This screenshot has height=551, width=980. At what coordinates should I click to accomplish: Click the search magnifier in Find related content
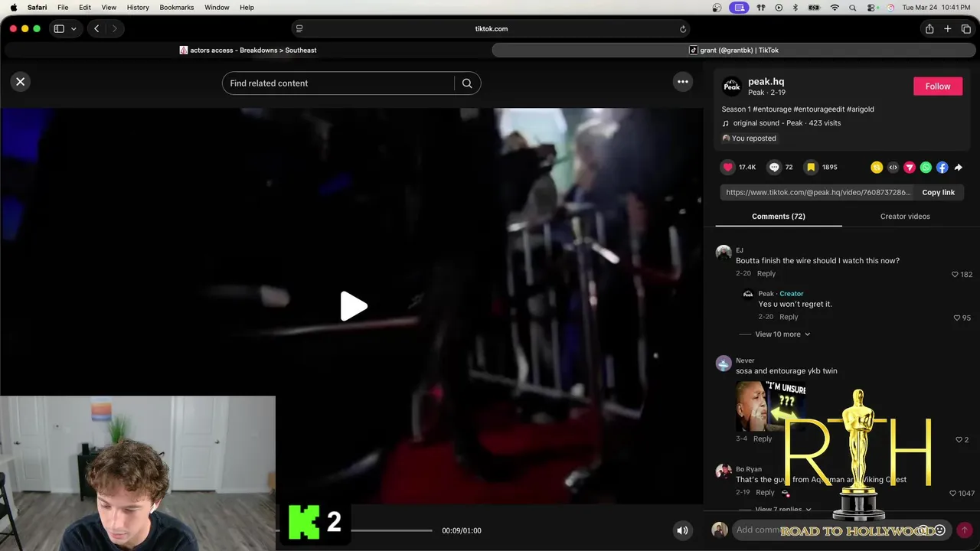467,83
